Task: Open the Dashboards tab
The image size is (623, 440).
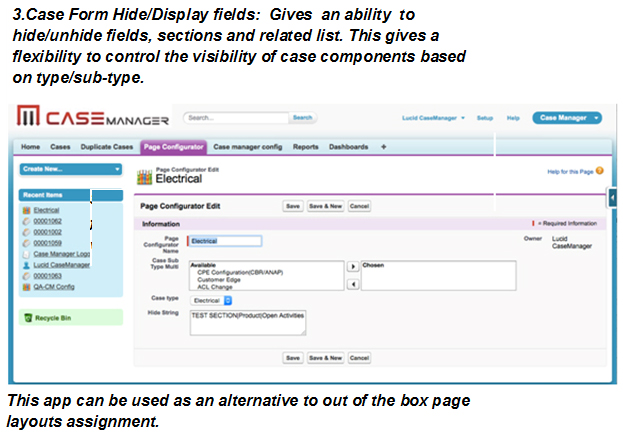Action: tap(348, 147)
